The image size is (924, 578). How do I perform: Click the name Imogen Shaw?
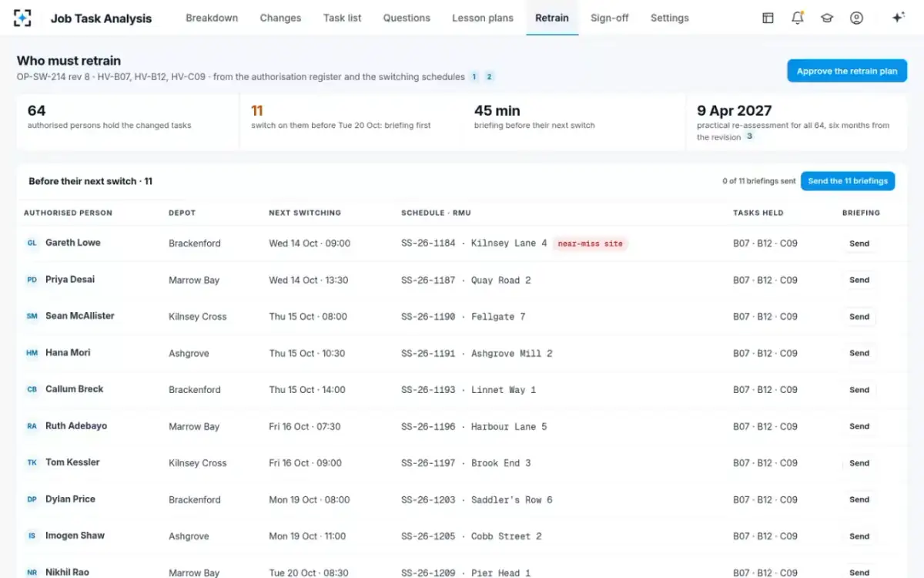tap(75, 536)
